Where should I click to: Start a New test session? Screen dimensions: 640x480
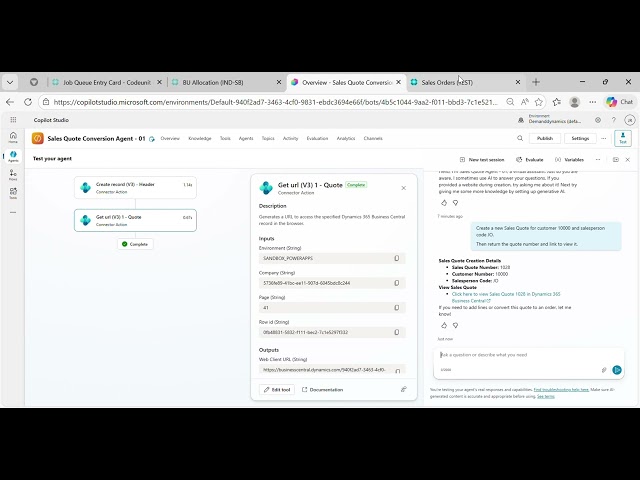point(482,160)
